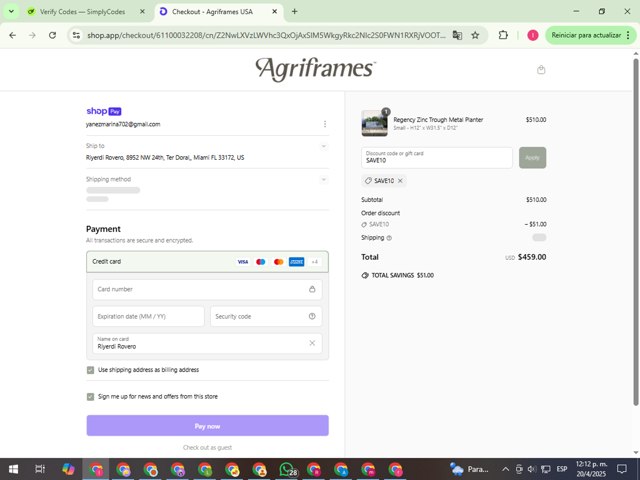Open the cart bag icon
Screen dimensions: 640x480
pos(541,70)
